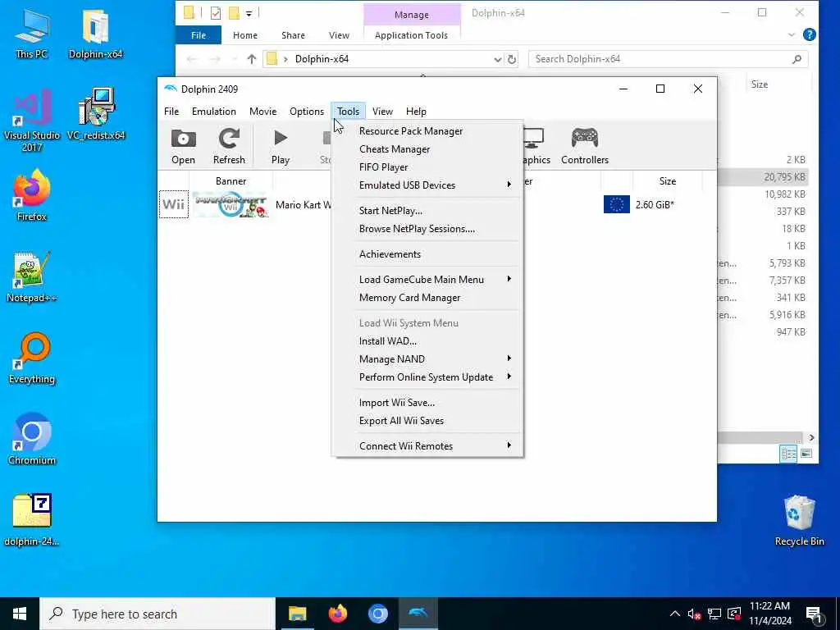Open Dolphin's Options menu

click(x=307, y=112)
